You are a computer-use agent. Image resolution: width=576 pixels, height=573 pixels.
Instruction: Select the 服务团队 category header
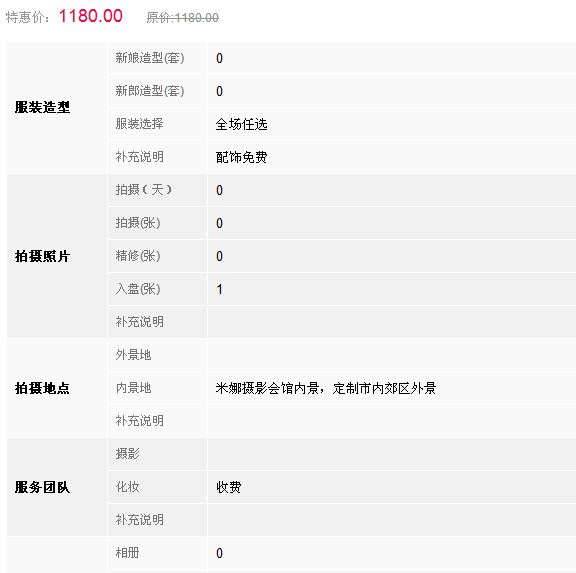coord(42,487)
